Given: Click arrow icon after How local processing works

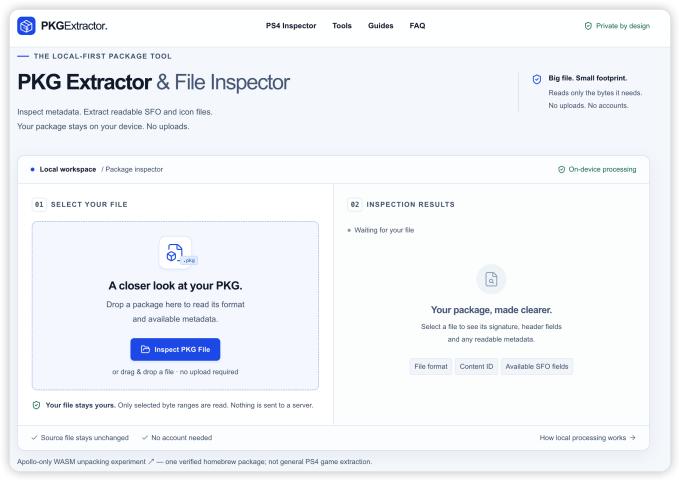Looking at the screenshot, I should [x=633, y=438].
